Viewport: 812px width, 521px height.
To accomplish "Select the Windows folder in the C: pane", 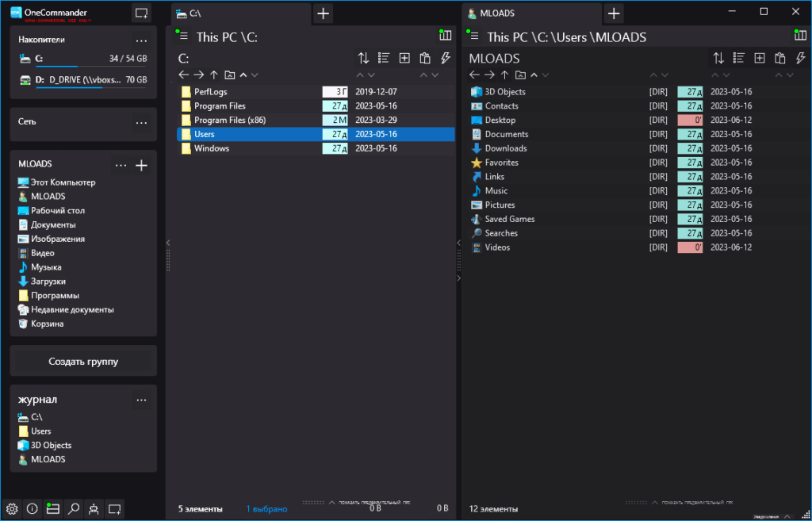I will pos(316,148).
